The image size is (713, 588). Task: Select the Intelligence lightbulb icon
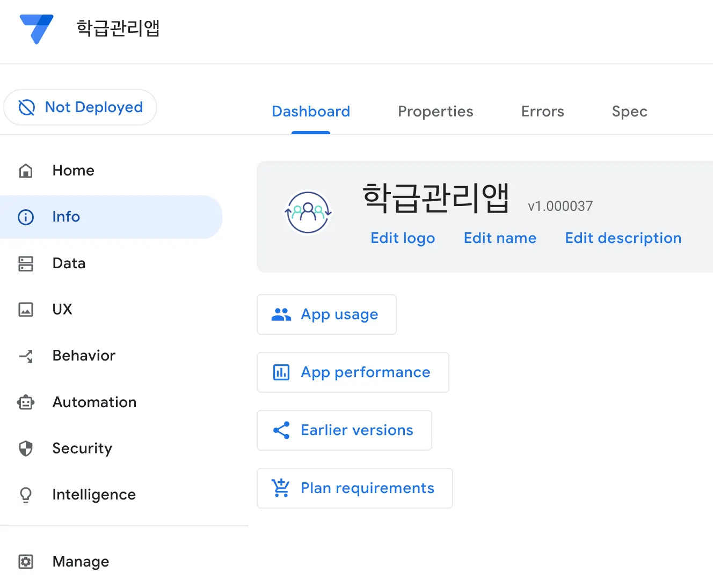coord(26,495)
